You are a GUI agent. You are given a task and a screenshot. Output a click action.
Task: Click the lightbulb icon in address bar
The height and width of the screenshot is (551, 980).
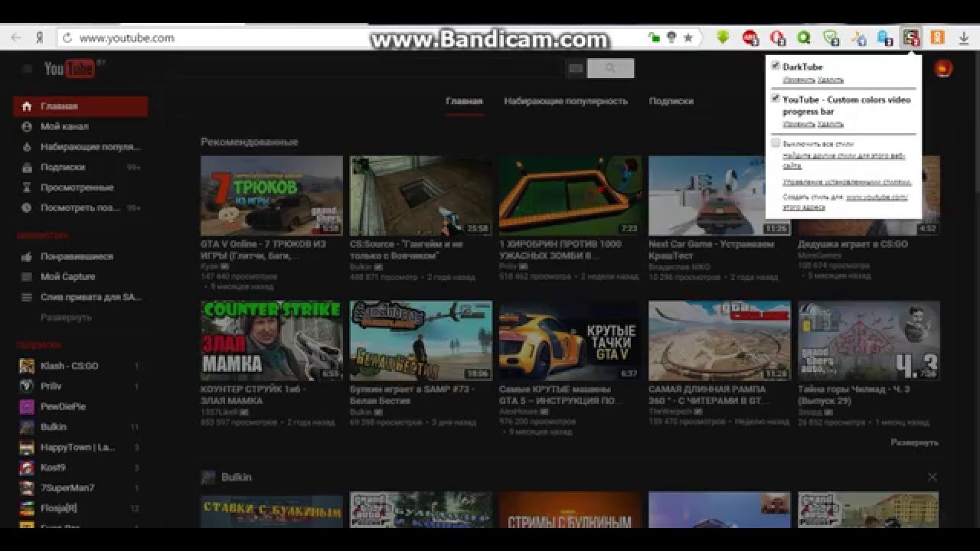click(x=671, y=37)
